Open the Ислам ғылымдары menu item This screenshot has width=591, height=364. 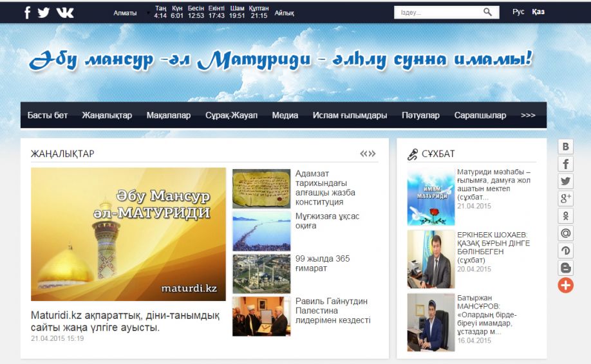pyautogui.click(x=350, y=116)
